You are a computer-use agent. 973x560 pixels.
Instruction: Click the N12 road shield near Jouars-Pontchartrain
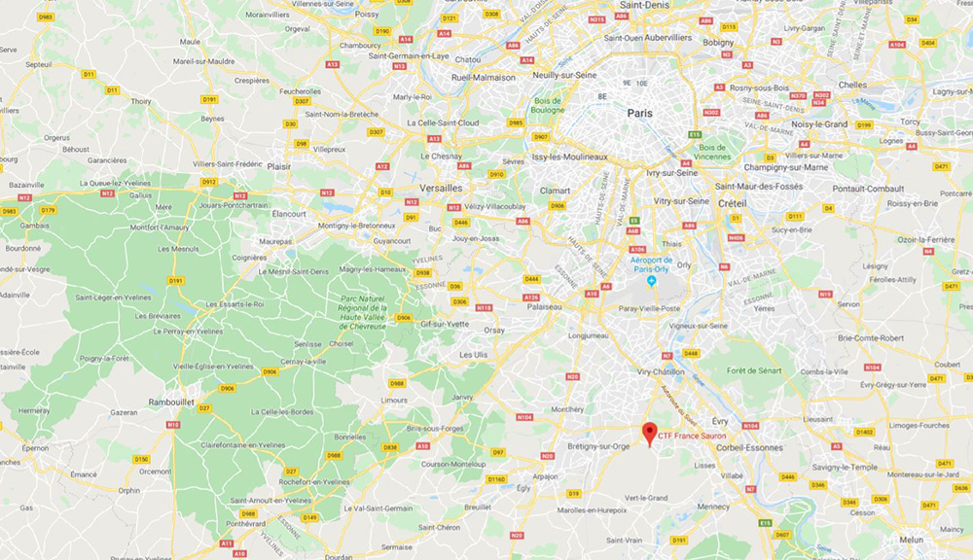(240, 196)
